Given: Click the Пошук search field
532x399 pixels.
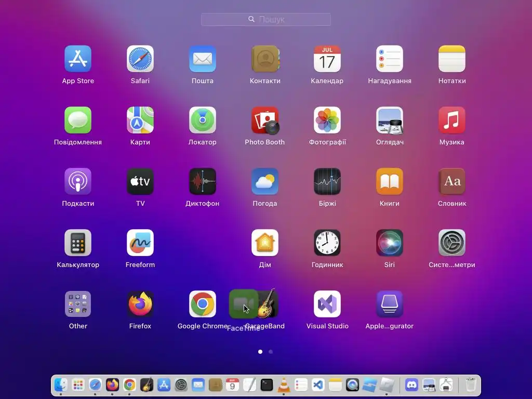Looking at the screenshot, I should pyautogui.click(x=265, y=19).
